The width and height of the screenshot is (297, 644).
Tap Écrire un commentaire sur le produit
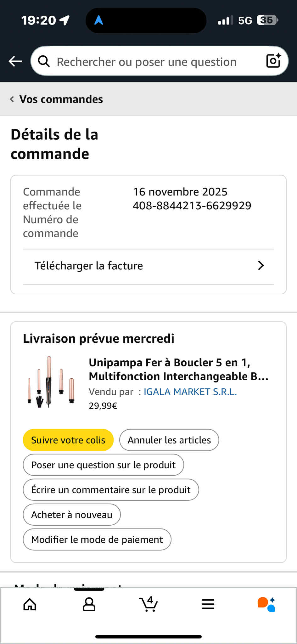pos(111,490)
